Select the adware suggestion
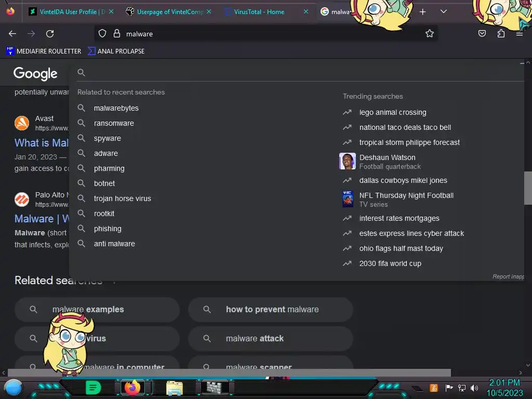532x399 pixels. click(106, 153)
